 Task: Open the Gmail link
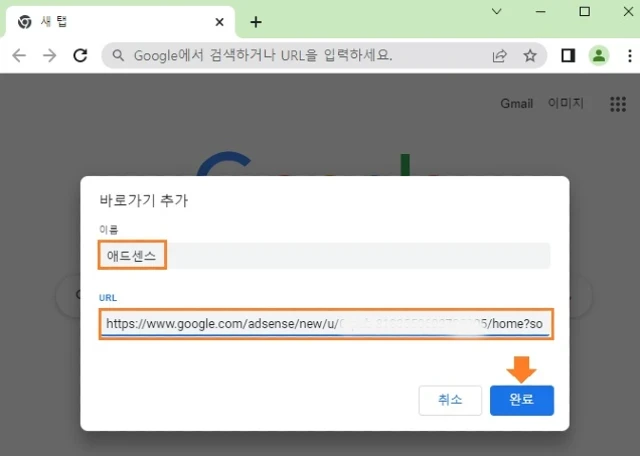(x=517, y=104)
